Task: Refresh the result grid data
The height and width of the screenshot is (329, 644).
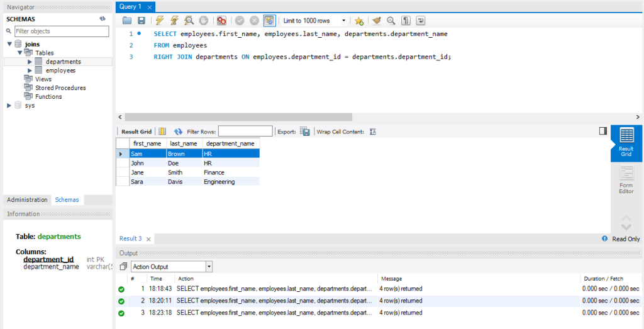Action: [x=178, y=131]
